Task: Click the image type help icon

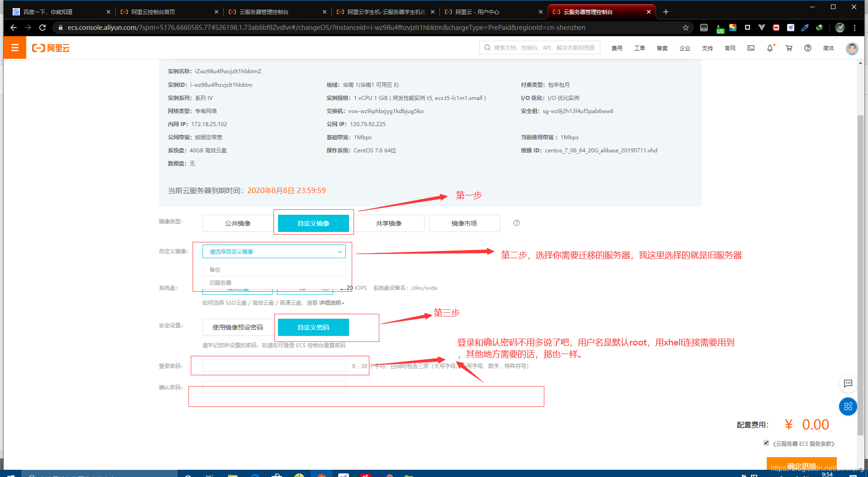Action: point(517,223)
